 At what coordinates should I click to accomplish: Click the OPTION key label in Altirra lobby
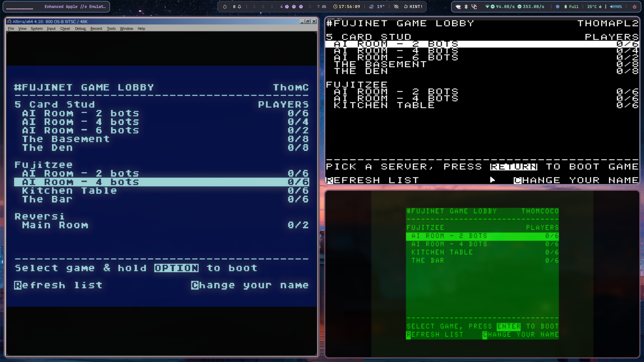click(176, 268)
